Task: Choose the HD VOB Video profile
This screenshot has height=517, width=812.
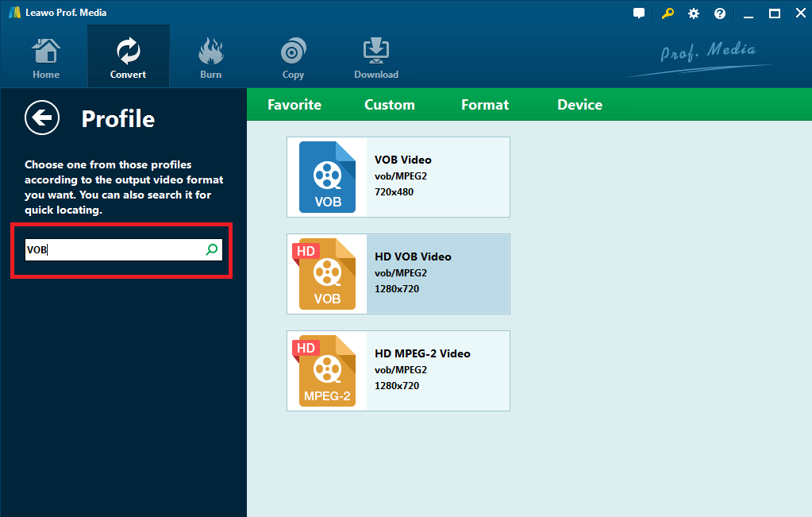Action: (x=437, y=273)
